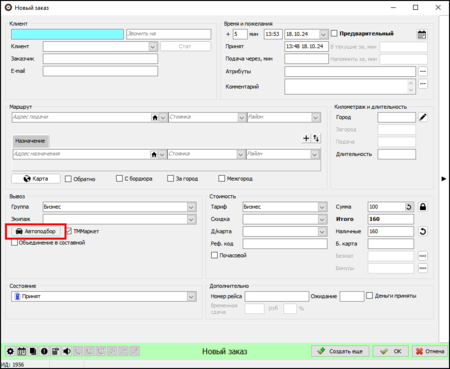Viewport: 450px width, 369px height.
Task: Click refresh icon inside Сумма field
Action: coord(409,207)
